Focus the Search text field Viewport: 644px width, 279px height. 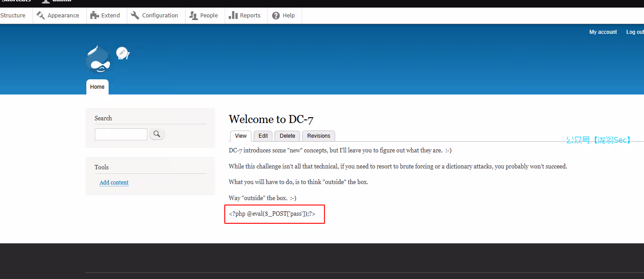click(x=121, y=134)
